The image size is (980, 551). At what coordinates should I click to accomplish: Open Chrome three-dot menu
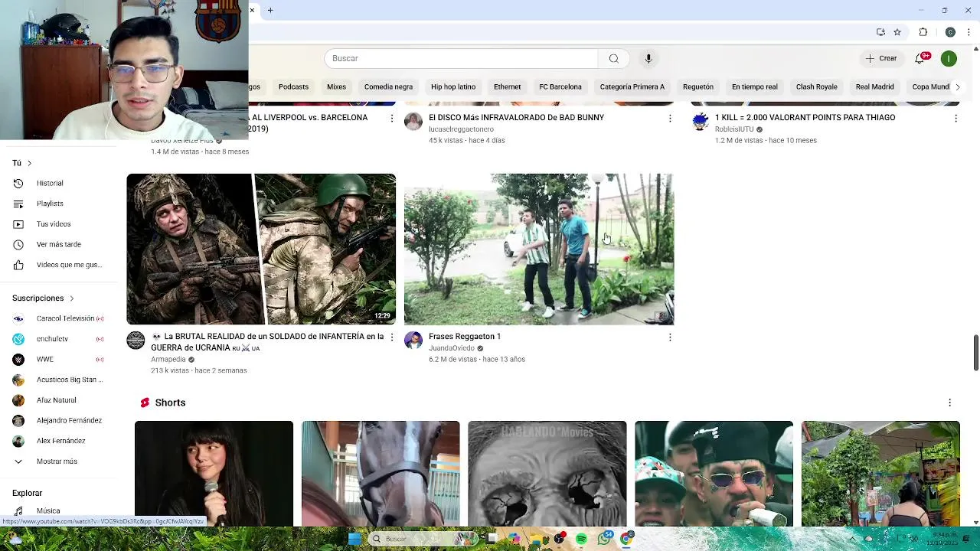click(x=969, y=32)
